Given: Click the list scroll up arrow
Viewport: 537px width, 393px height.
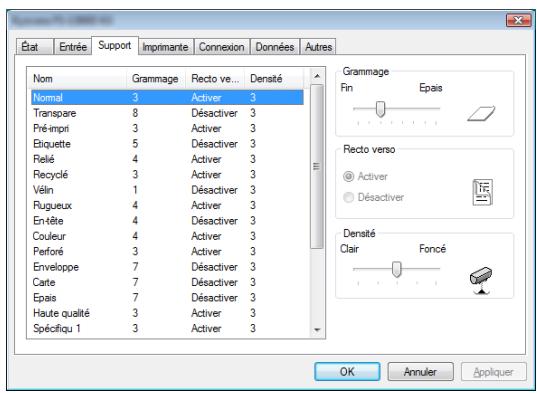Looking at the screenshot, I should click(x=317, y=76).
